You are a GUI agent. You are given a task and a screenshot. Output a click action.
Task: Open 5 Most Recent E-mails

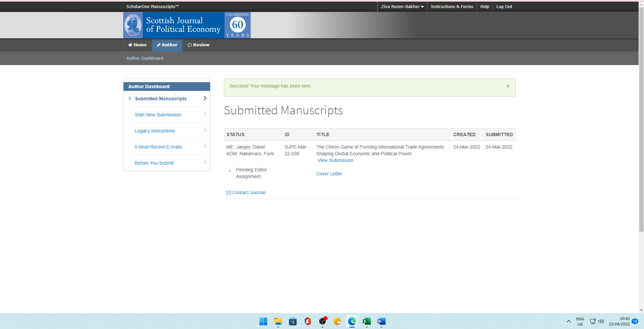(x=158, y=147)
